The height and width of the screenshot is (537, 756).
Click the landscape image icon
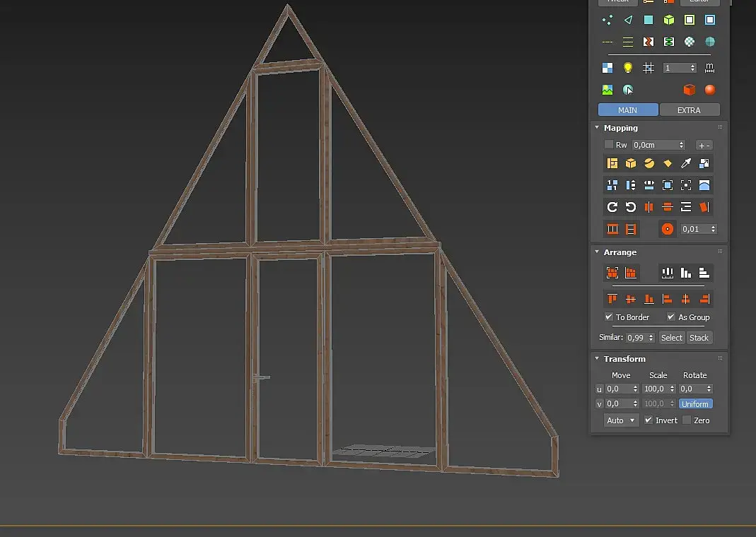tap(607, 90)
